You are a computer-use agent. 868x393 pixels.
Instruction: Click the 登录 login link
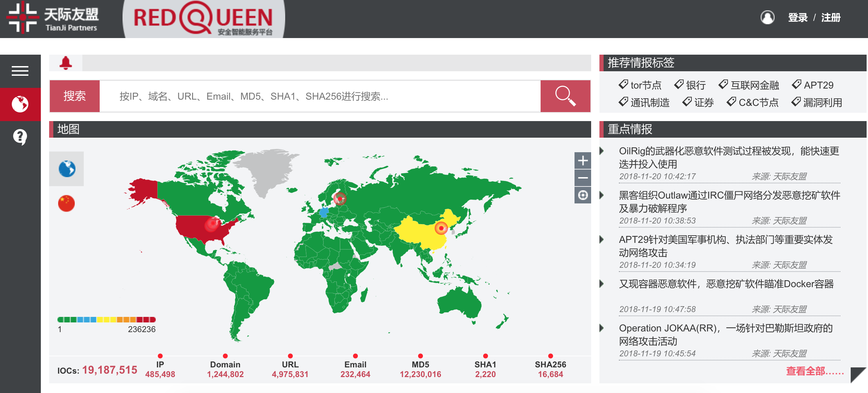[x=798, y=17]
